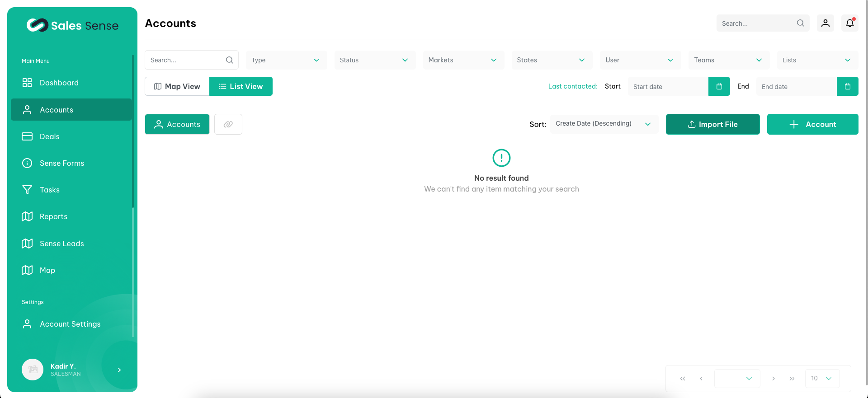Open the End date calendar picker
The width and height of the screenshot is (868, 398).
coord(847,86)
